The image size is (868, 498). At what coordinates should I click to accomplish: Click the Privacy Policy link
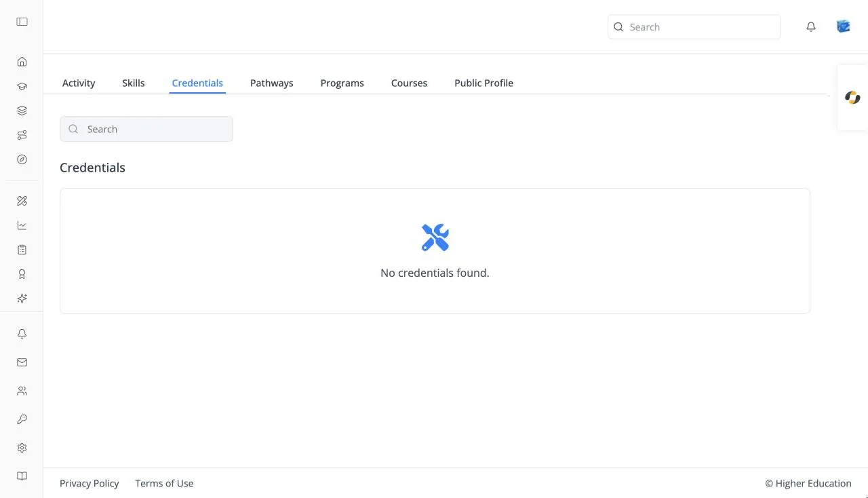click(x=90, y=483)
